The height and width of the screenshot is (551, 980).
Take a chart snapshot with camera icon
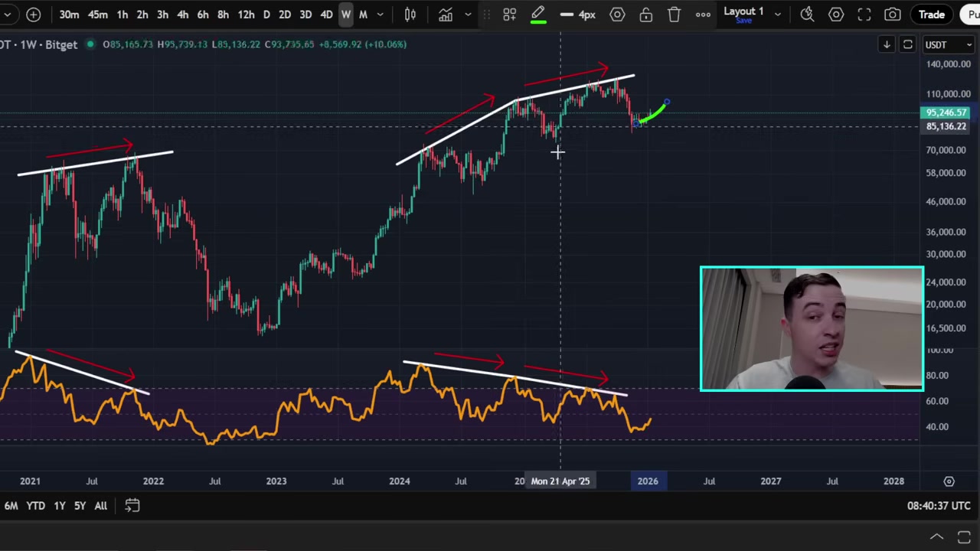pos(892,14)
